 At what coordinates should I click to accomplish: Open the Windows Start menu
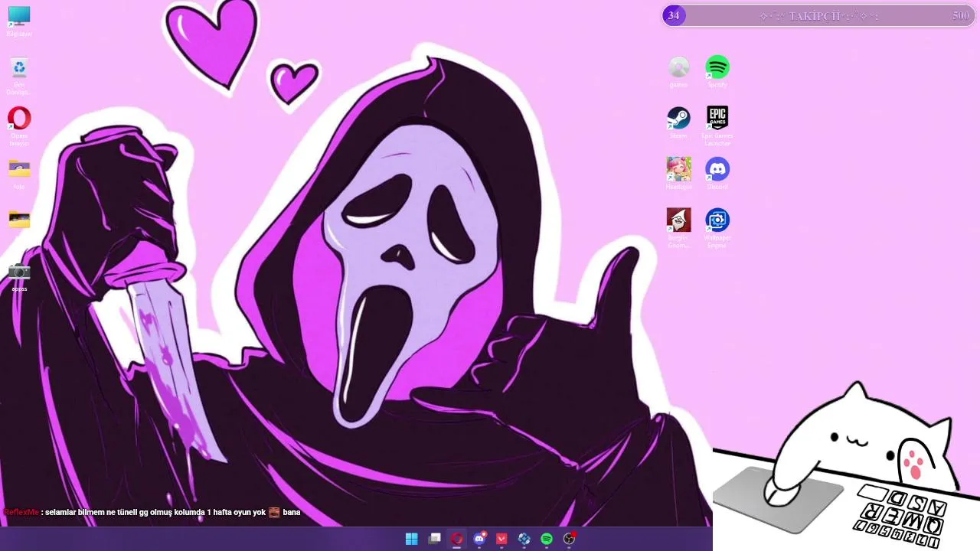pyautogui.click(x=412, y=539)
